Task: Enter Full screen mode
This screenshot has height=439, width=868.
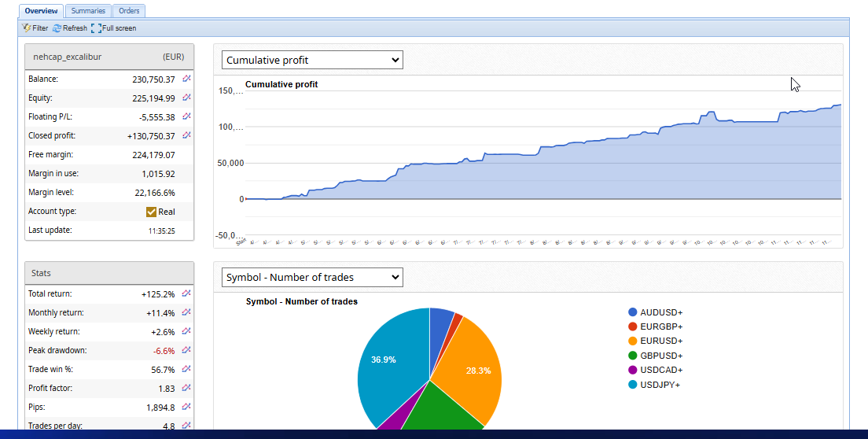Action: click(113, 28)
